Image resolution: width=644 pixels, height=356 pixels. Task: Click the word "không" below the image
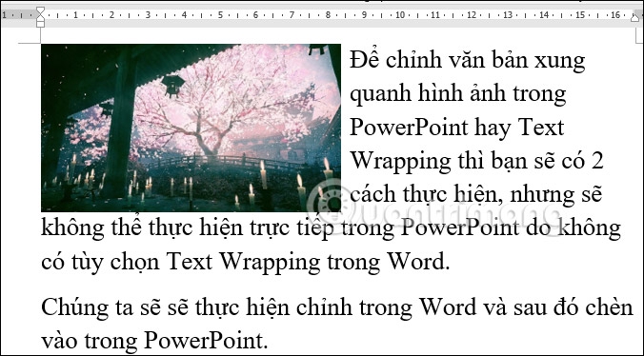[x=72, y=228]
